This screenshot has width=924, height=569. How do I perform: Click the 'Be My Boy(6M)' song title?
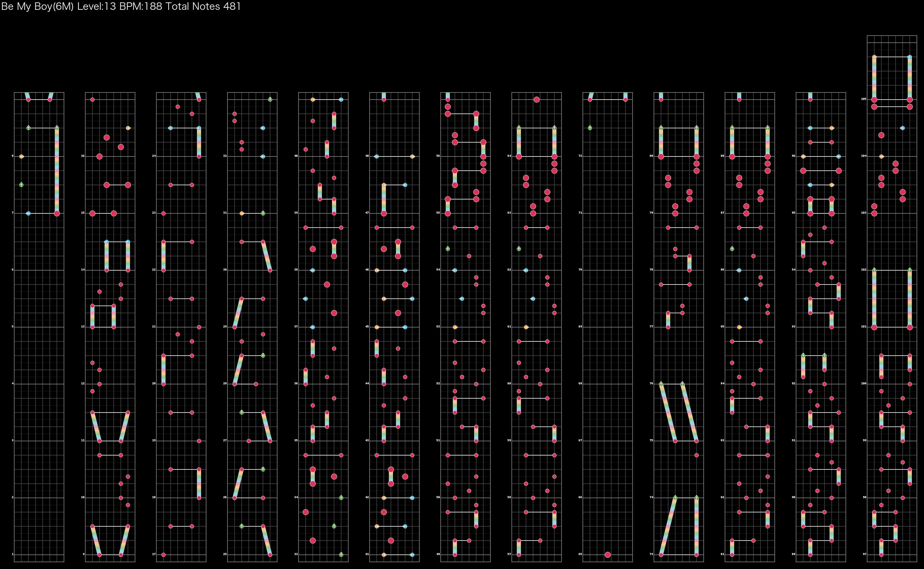pyautogui.click(x=38, y=7)
